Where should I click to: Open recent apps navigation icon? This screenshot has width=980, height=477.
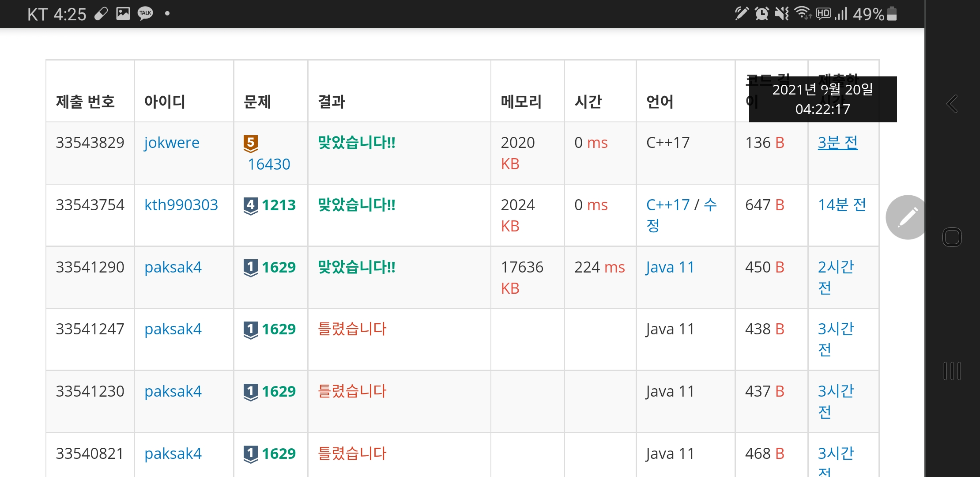(952, 371)
